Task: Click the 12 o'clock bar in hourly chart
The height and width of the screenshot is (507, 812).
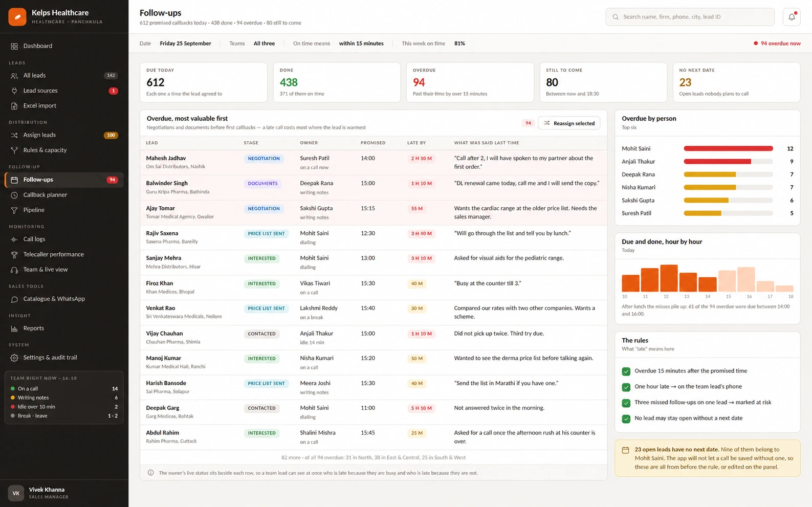Action: pyautogui.click(x=669, y=278)
